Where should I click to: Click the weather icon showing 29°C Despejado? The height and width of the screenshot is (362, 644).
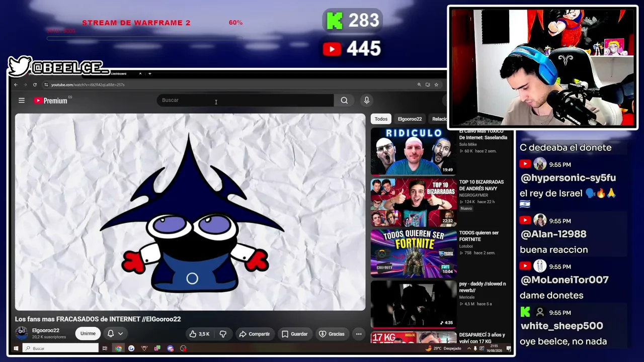429,348
